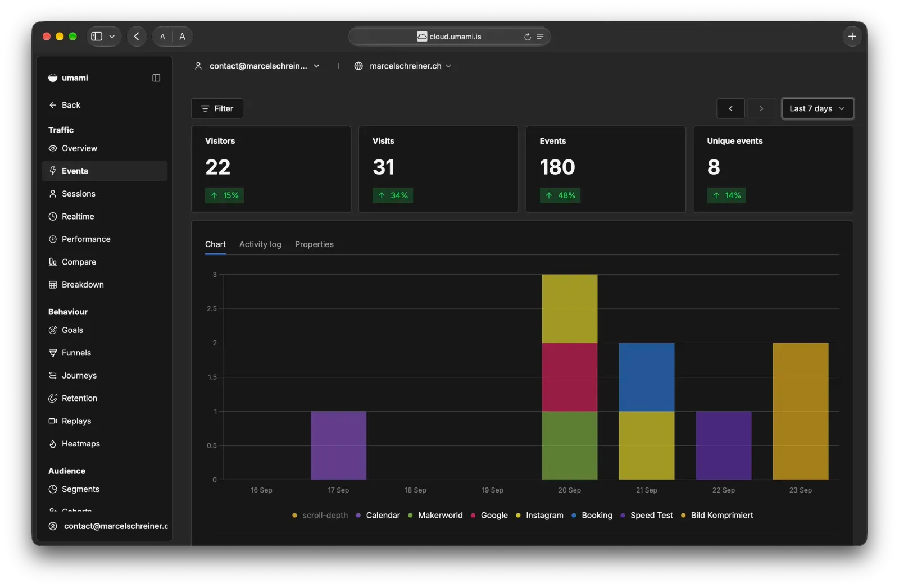The width and height of the screenshot is (899, 588).
Task: Open the contact@marcelschreiner account at sidebar bottom
Action: [x=108, y=526]
